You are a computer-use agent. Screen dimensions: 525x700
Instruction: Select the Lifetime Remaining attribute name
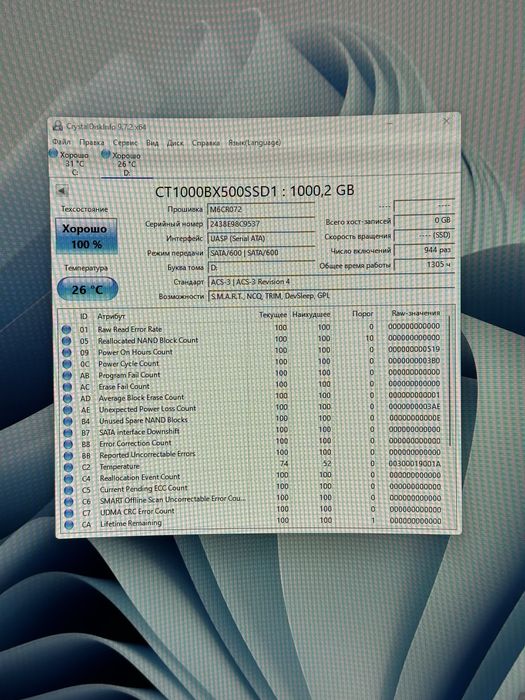pyautogui.click(x=131, y=523)
